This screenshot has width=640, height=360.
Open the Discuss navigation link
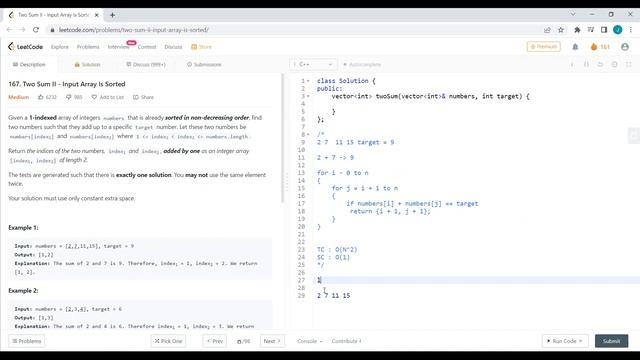coord(173,47)
